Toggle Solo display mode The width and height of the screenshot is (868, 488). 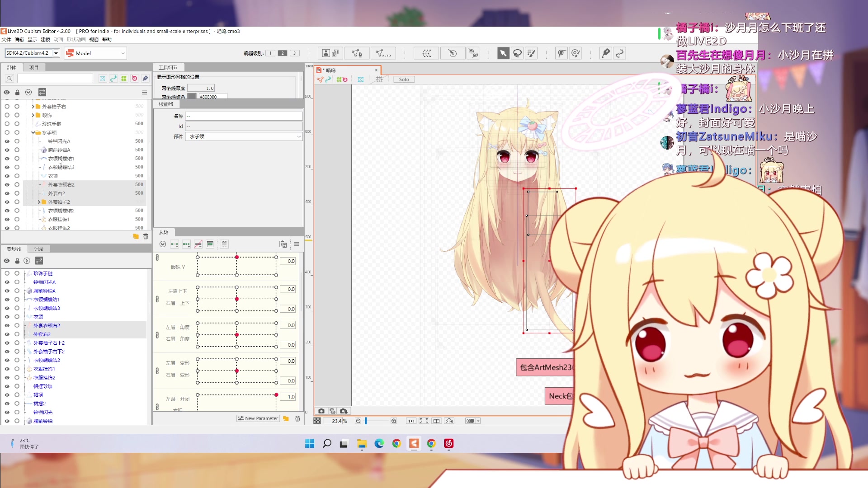(404, 80)
